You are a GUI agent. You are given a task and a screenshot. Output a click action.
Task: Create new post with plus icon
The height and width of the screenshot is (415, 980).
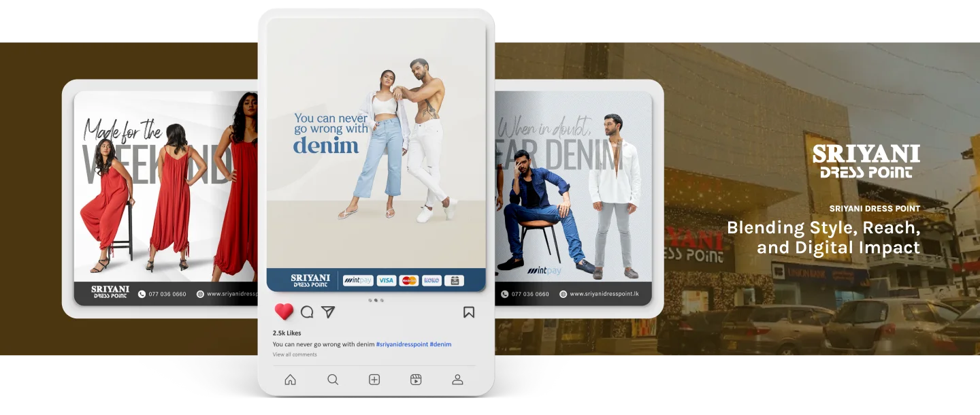[374, 380]
